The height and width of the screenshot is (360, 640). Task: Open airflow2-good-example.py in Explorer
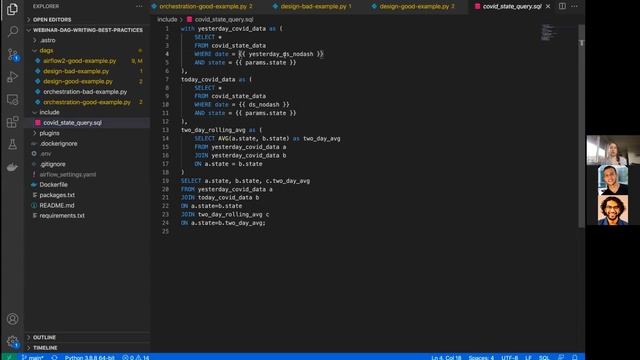[x=80, y=61]
